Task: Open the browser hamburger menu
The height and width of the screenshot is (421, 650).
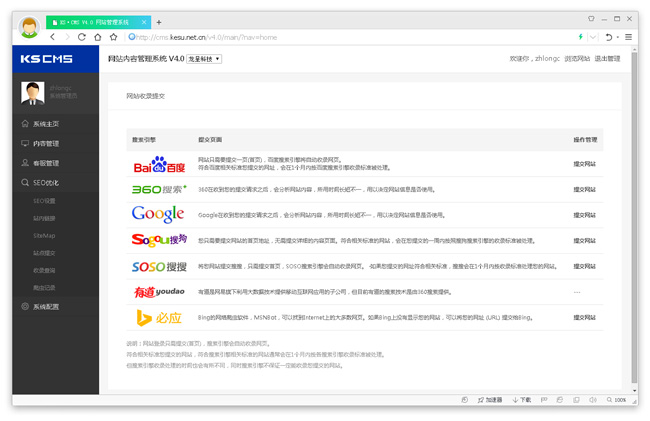Action: tap(628, 37)
